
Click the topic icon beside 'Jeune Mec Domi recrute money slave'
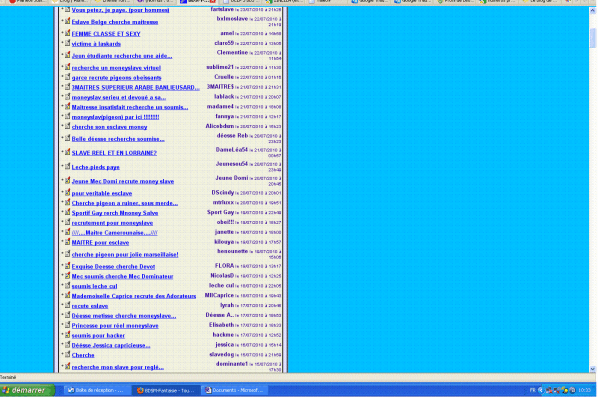[x=68, y=180]
